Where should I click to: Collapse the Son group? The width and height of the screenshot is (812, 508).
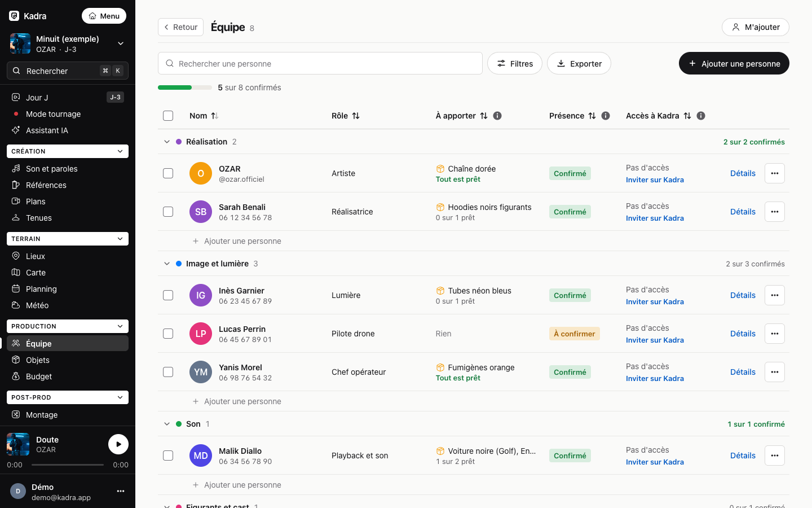point(167,424)
